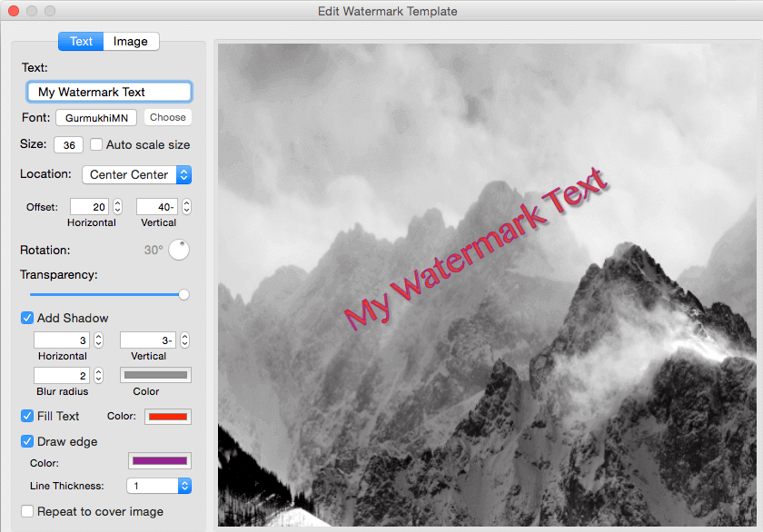Image resolution: width=763 pixels, height=532 pixels.
Task: Click the GurmukhiMN font button
Action: click(x=95, y=117)
